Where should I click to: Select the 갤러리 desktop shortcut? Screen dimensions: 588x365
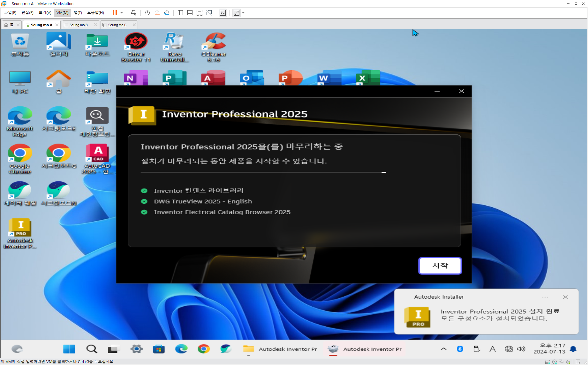pyautogui.click(x=59, y=45)
